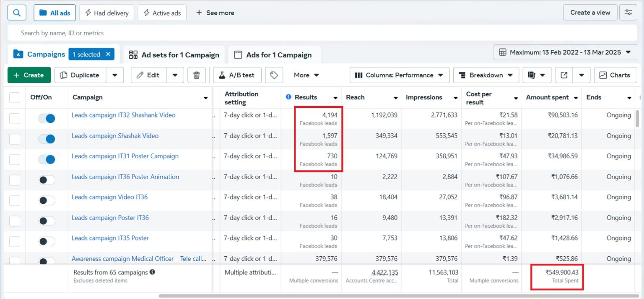Click the search magnifier icon
Screen dimensions: 644x299
point(16,12)
